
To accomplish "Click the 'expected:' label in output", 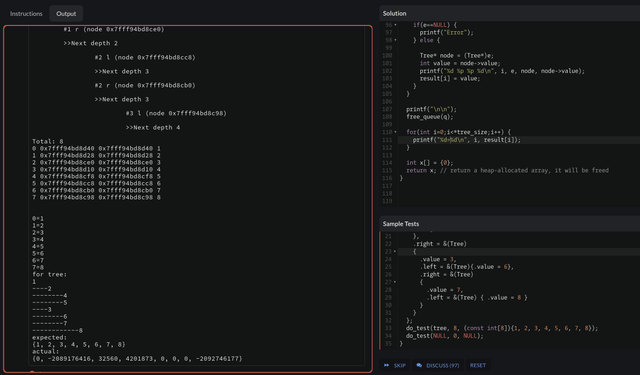I will pyautogui.click(x=49, y=337).
